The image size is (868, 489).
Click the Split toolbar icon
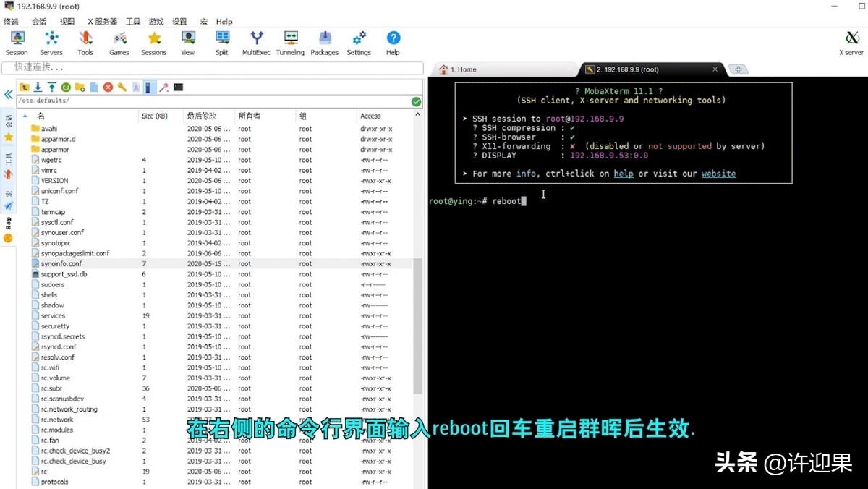point(222,43)
